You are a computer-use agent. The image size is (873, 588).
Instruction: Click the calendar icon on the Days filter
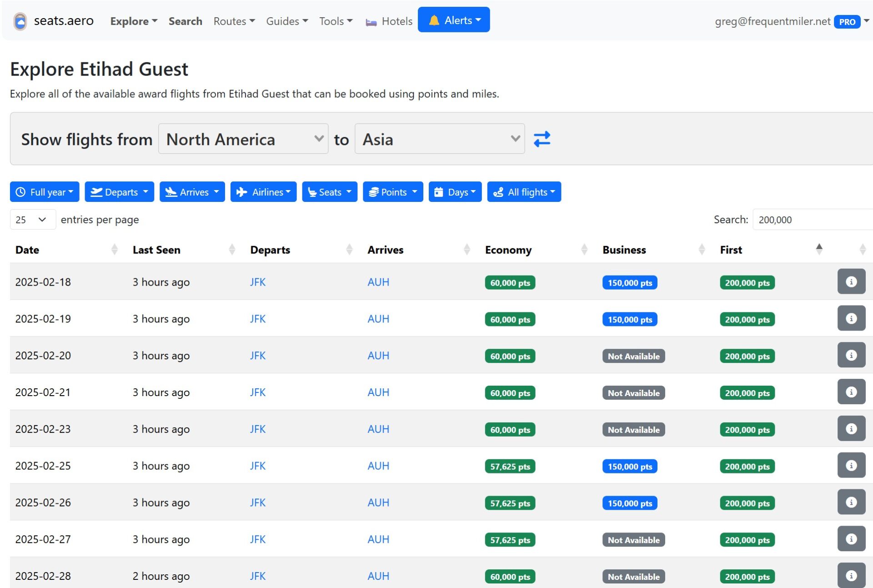pyautogui.click(x=439, y=191)
